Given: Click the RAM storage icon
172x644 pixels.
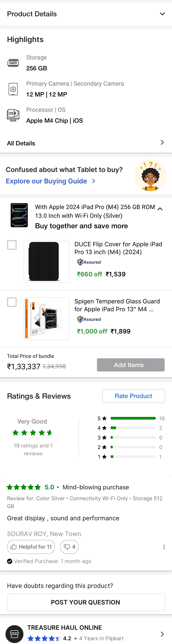Looking at the screenshot, I should point(13,63).
